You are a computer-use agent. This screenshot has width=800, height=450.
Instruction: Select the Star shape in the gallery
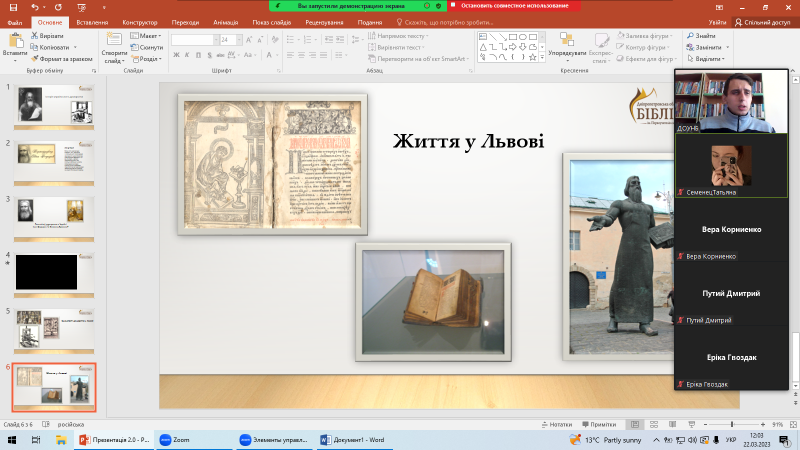(x=533, y=57)
